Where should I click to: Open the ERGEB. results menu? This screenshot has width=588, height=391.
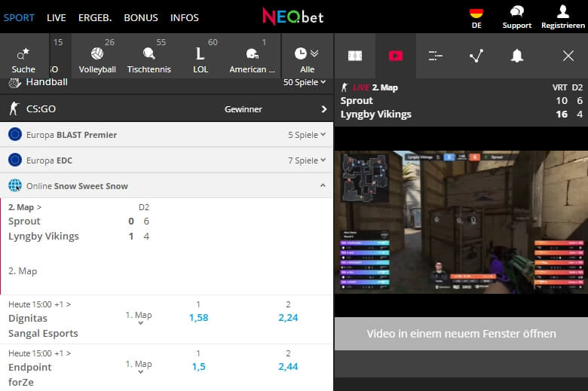(95, 17)
